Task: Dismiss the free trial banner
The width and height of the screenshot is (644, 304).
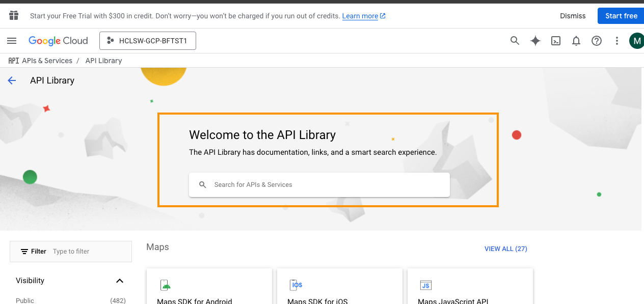Action: pos(573,16)
